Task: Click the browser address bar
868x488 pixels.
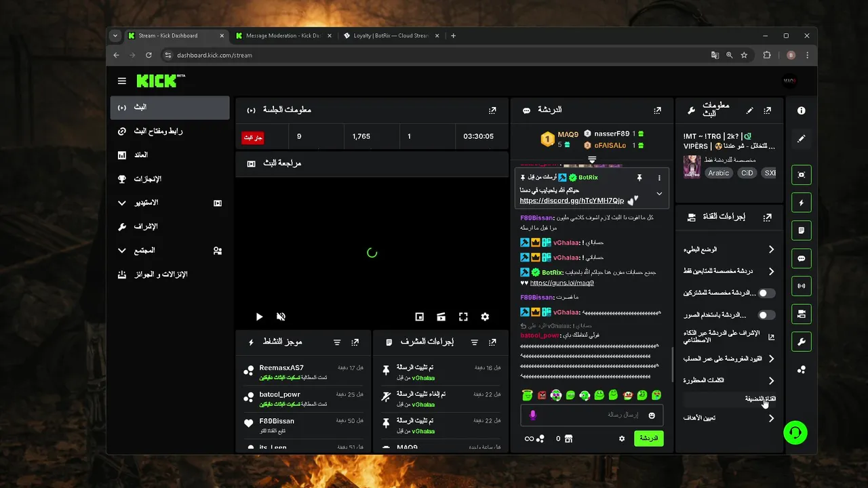Action: click(x=434, y=55)
